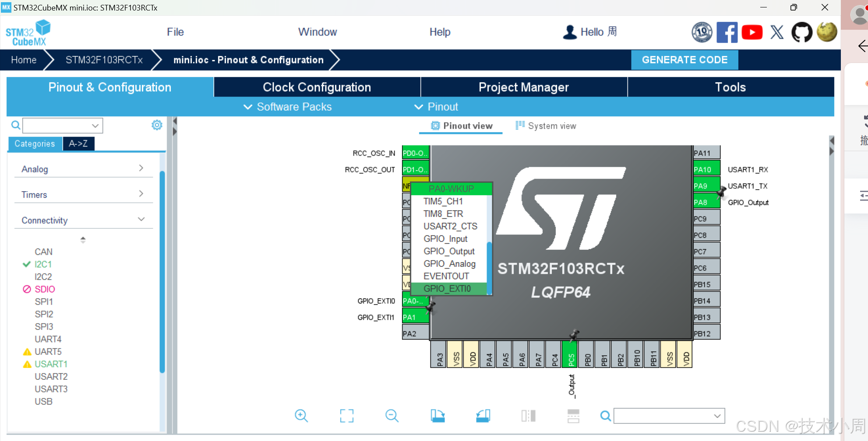Go to Home breadcrumb
Image resolution: width=868 pixels, height=441 pixels.
pyautogui.click(x=24, y=60)
